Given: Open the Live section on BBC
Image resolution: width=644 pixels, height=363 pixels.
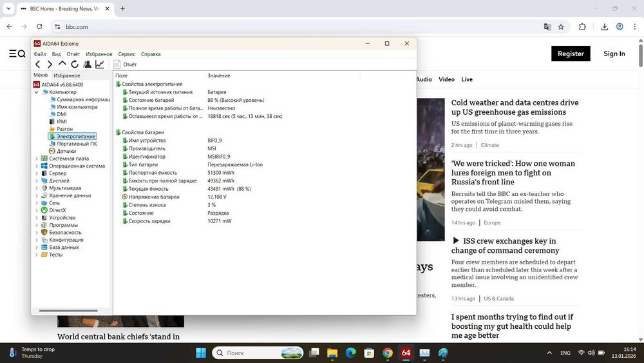Looking at the screenshot, I should [x=466, y=79].
